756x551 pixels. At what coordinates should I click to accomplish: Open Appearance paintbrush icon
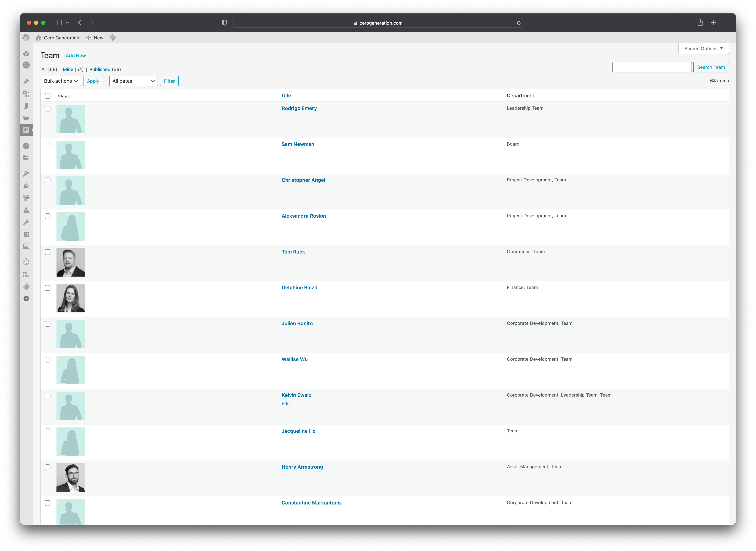26,174
